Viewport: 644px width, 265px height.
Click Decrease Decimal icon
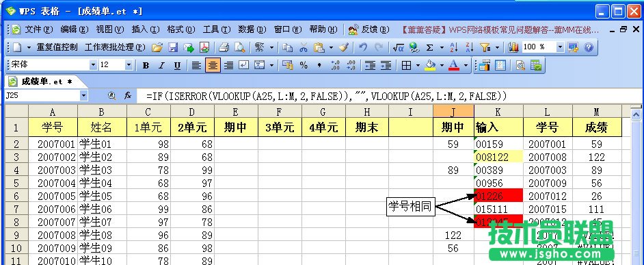[351, 65]
